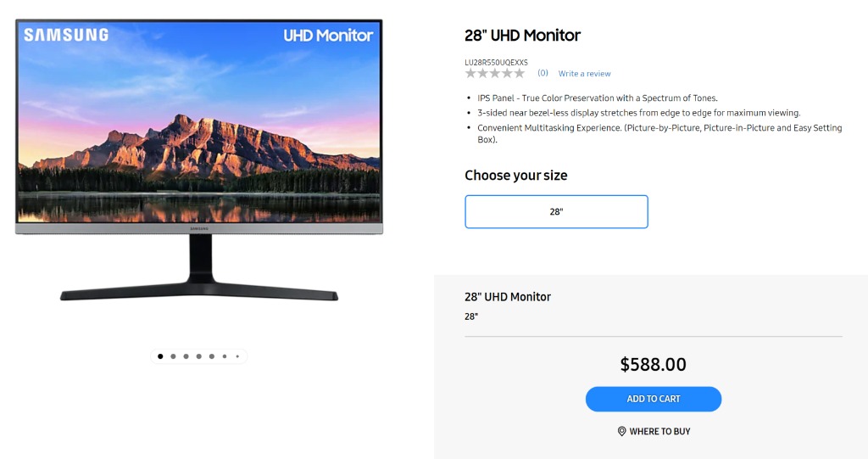The height and width of the screenshot is (459, 868).
Task: Jump to the fourth carousel dot
Action: pyautogui.click(x=198, y=356)
